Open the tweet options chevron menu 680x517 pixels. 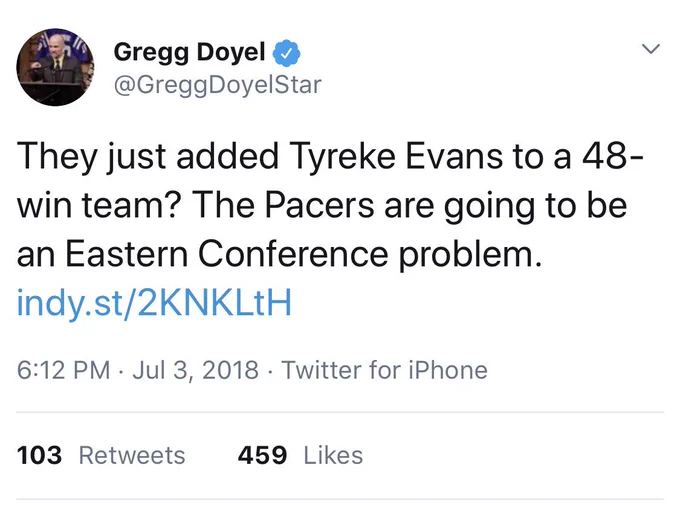[651, 48]
